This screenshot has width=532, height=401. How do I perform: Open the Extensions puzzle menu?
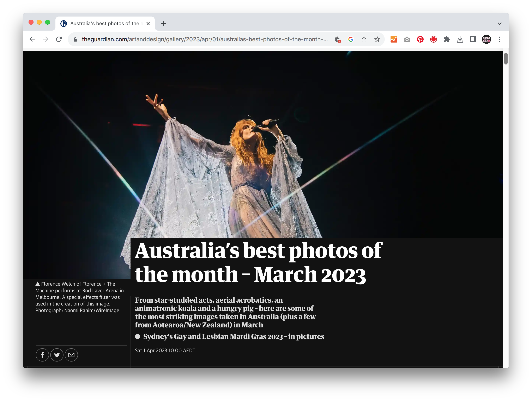[447, 39]
